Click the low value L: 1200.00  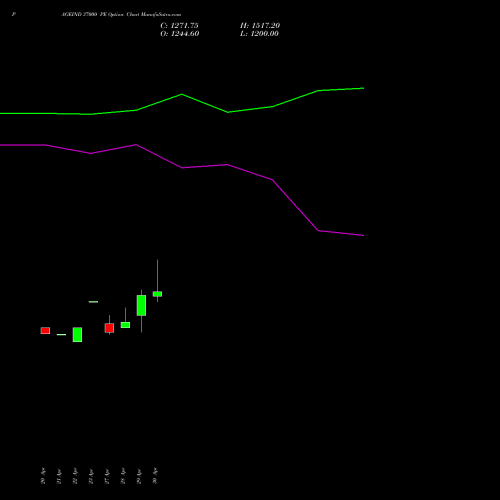pos(259,34)
